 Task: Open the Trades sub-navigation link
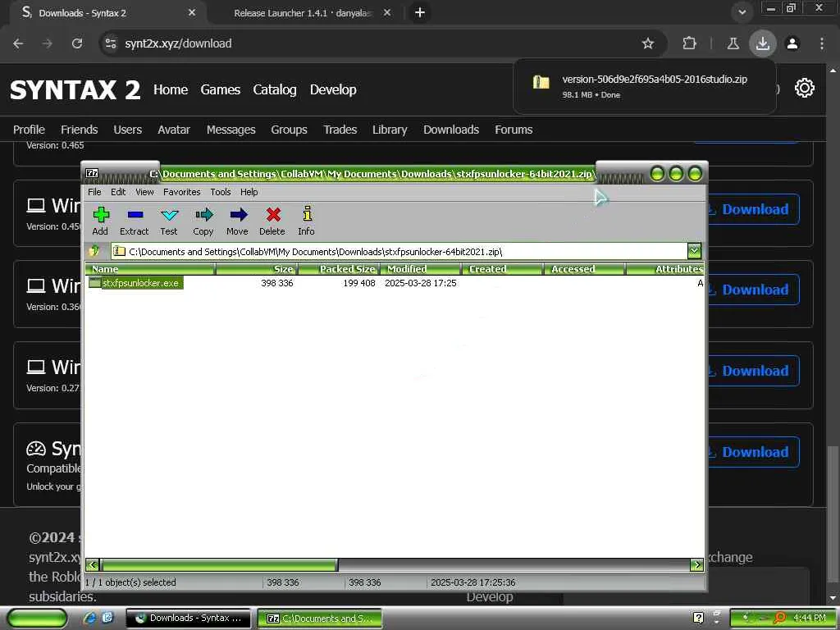point(340,130)
